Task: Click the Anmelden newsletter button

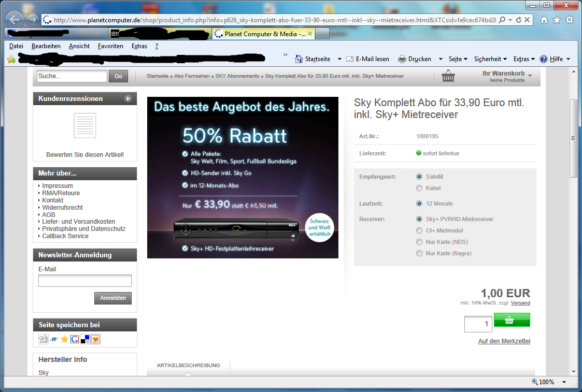Action: tap(113, 298)
